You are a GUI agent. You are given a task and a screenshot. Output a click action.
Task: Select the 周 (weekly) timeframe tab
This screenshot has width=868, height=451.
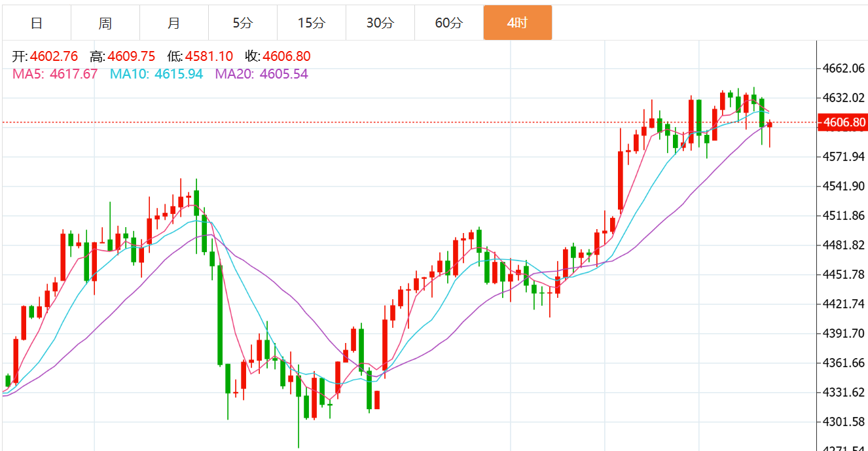click(105, 23)
